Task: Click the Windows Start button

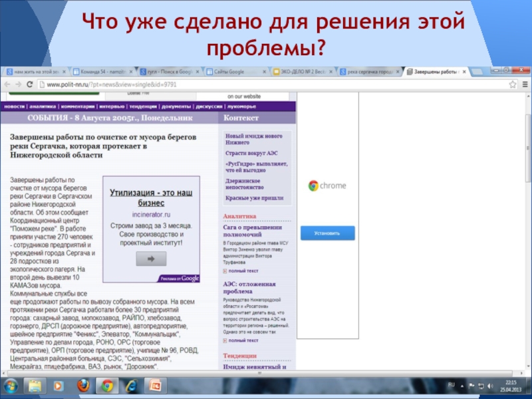Action: pos(11,386)
